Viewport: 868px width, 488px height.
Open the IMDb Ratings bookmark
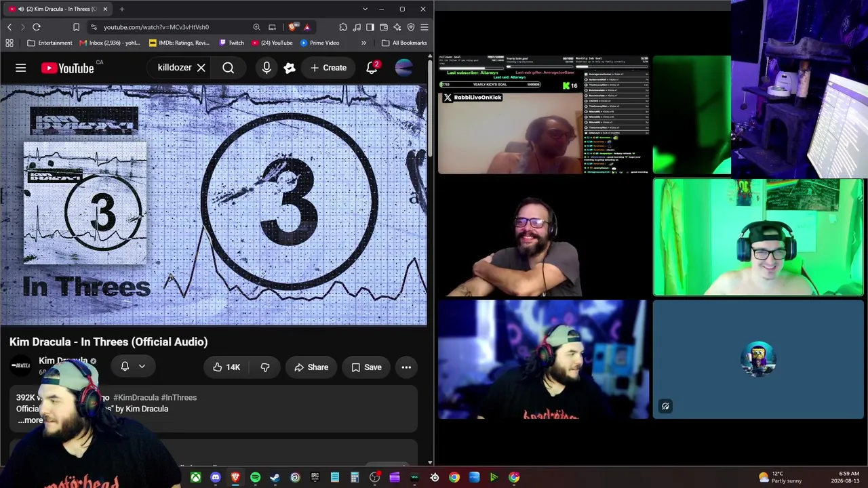point(179,43)
